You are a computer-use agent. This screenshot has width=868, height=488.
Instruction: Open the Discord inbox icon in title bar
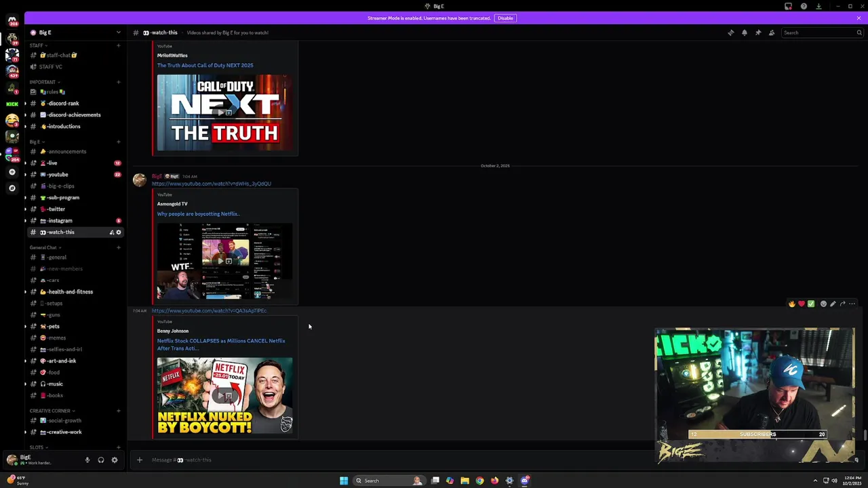point(788,6)
